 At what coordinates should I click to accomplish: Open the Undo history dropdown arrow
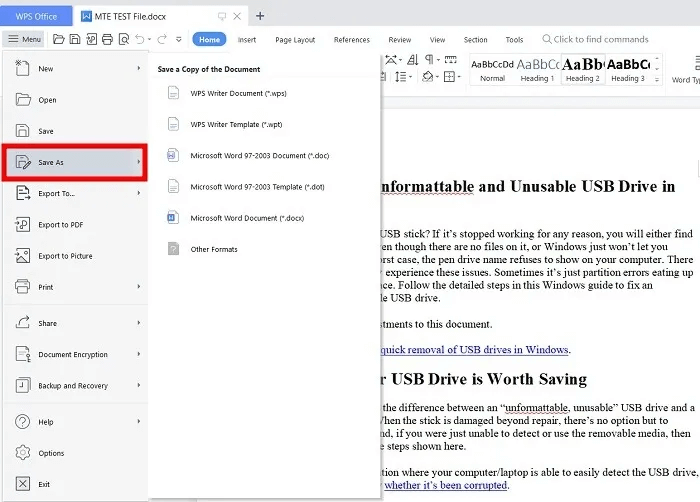click(150, 39)
